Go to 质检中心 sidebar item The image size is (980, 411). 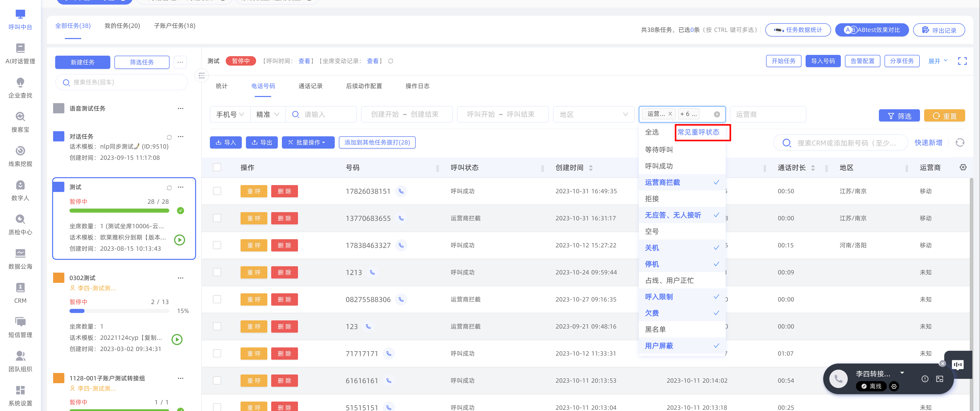(x=20, y=225)
